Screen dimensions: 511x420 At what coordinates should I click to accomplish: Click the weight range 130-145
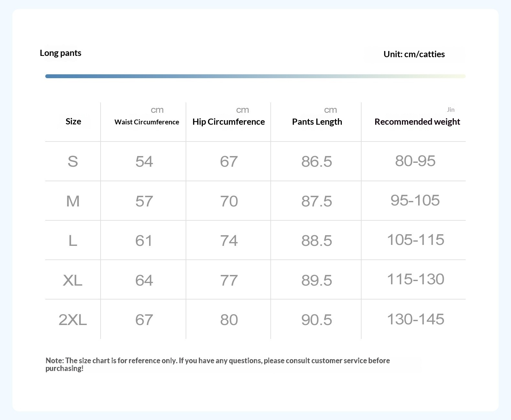[416, 319]
